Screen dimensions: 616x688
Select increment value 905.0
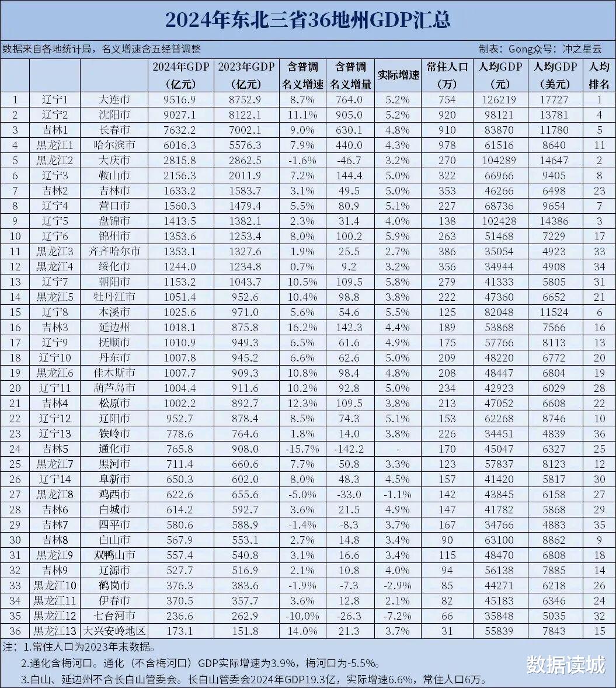click(x=350, y=115)
